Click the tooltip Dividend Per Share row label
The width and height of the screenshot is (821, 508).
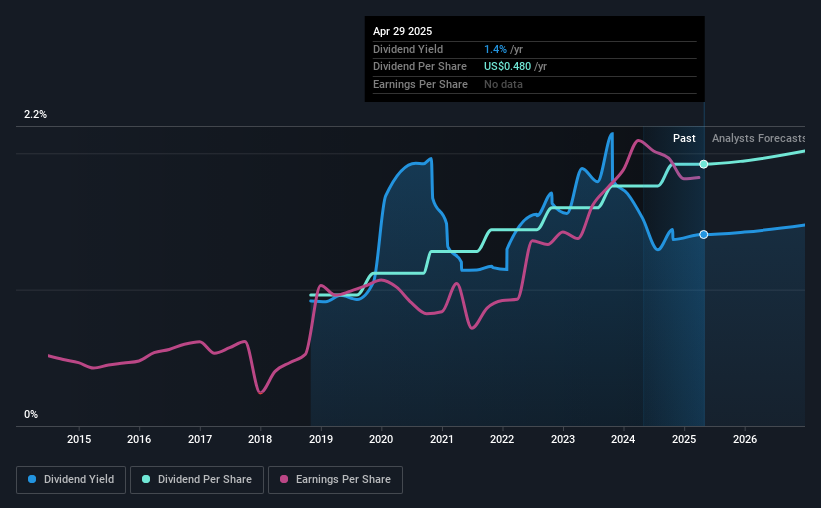tap(420, 67)
